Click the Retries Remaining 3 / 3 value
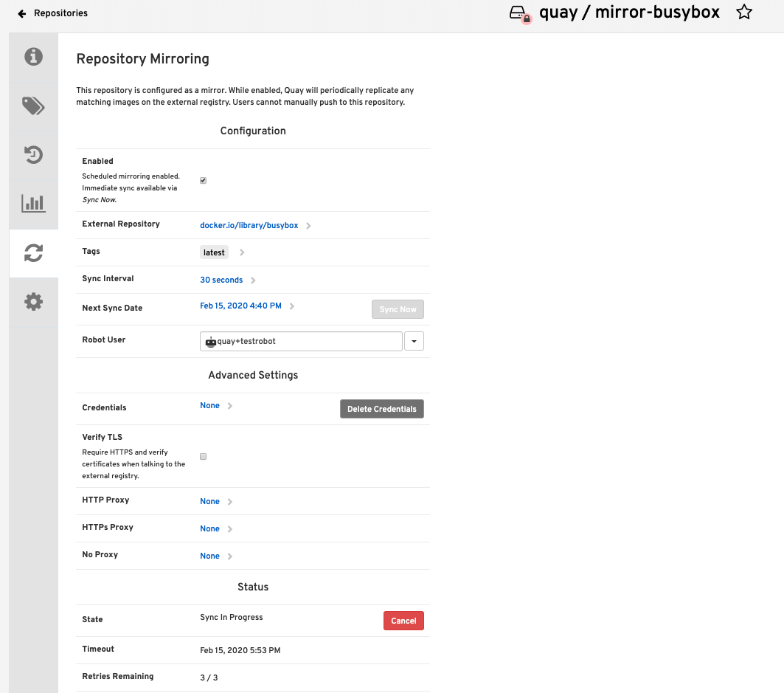Viewport: 784px width, 693px height. (209, 678)
